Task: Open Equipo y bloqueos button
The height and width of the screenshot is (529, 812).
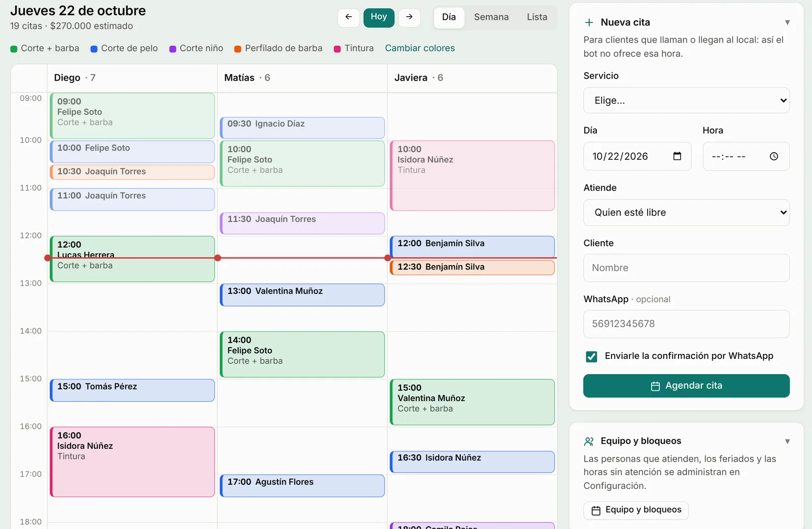Action: coord(636,510)
